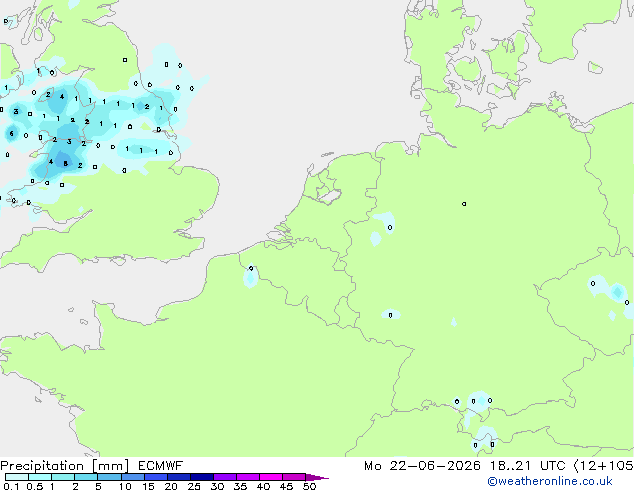
Task: Click the precipitation value '6' over Ireland
Action: [x=11, y=133]
